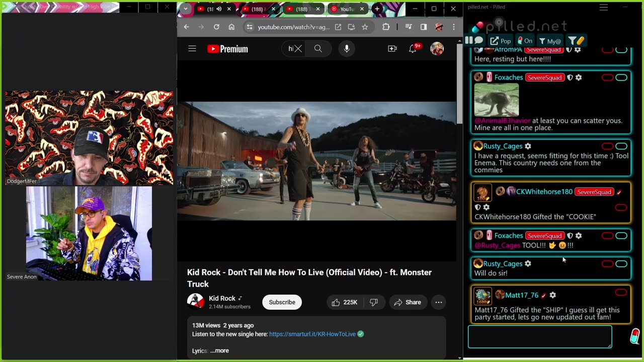Click the '13M views 2 years ago' text
644x362 pixels.
coord(223,325)
